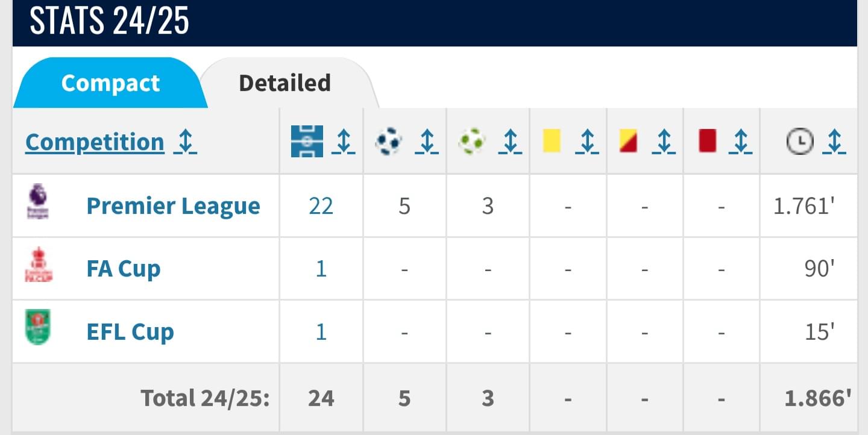
Task: Sort by Competition using arrow icon
Action: pos(186,142)
